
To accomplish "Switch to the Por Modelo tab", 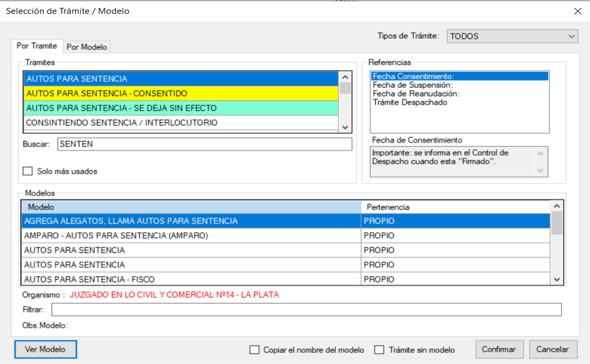I will pyautogui.click(x=87, y=47).
